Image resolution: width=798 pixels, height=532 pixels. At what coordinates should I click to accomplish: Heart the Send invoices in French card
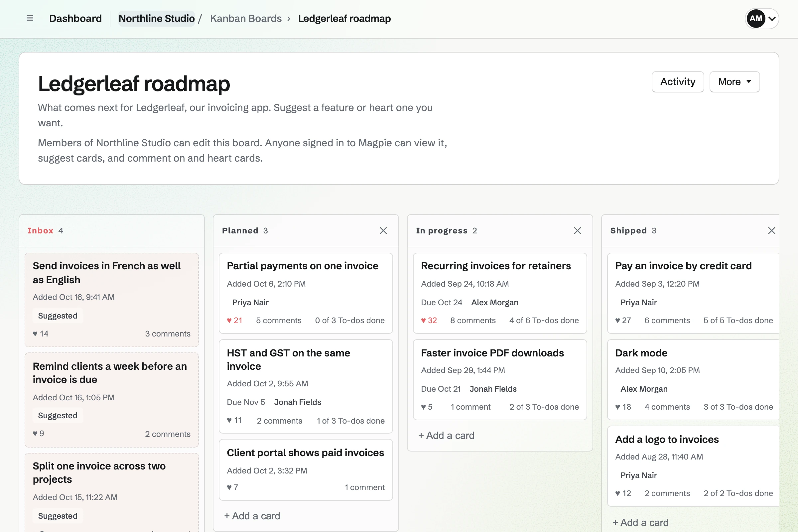40,333
